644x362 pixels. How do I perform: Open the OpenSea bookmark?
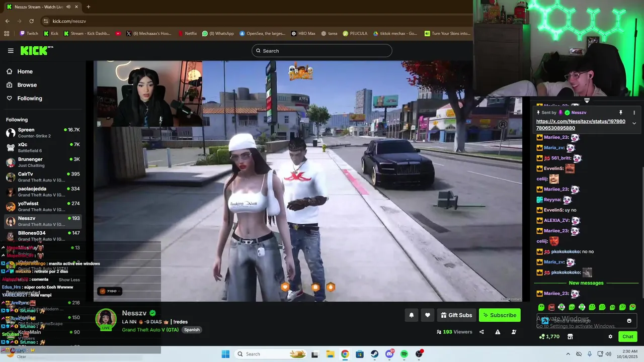point(262,34)
